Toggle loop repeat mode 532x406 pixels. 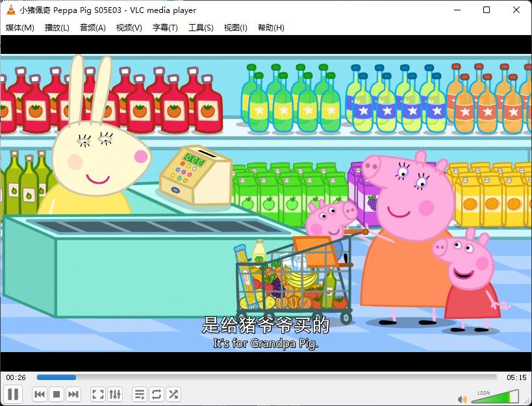click(x=157, y=394)
